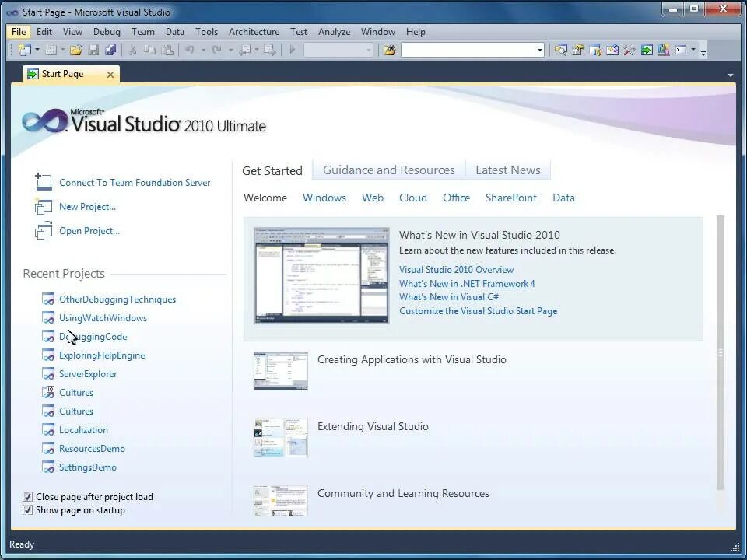Viewport: 747px width, 560px height.
Task: Click the Solution Explorer toolbar icon
Action: pos(561,50)
